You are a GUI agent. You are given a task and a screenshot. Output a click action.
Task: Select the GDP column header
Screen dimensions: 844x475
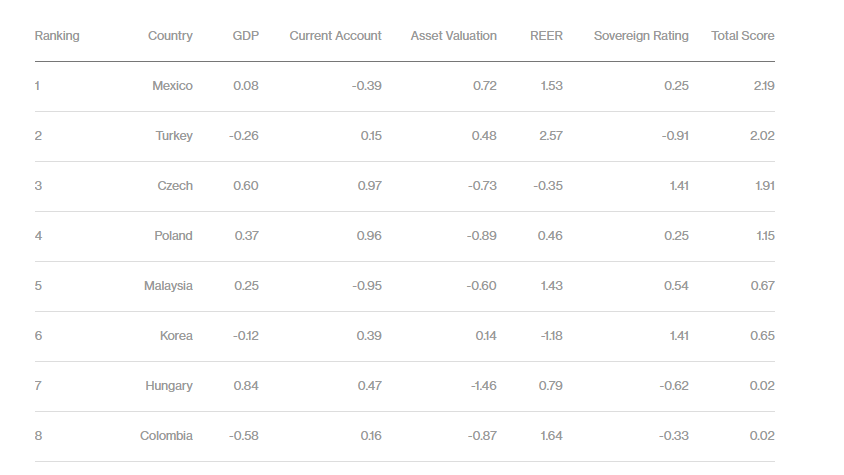pos(246,36)
